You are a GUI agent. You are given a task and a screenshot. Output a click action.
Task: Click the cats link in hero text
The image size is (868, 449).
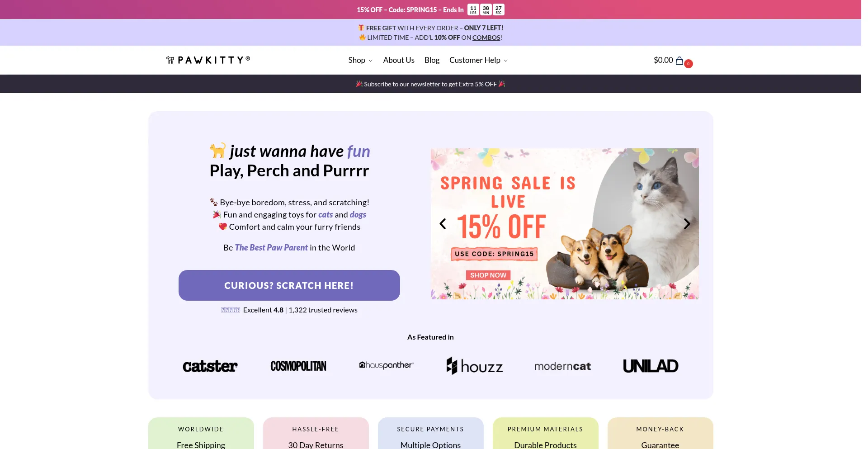[325, 215]
